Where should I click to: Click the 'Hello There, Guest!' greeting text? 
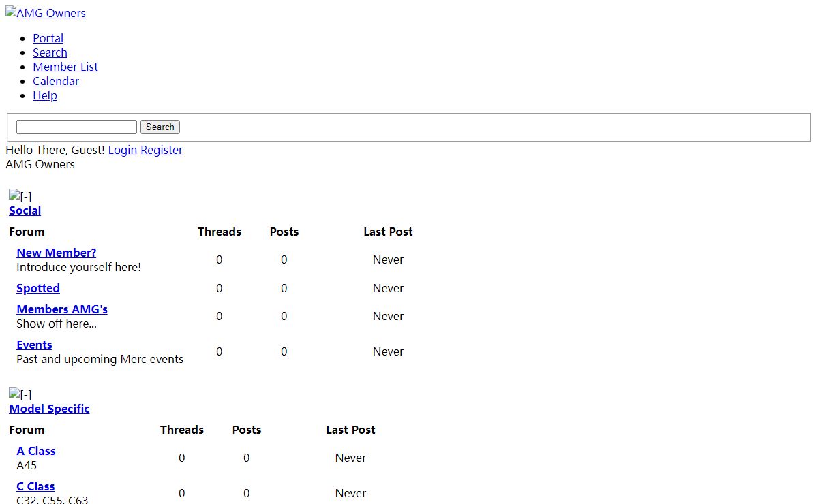point(55,150)
